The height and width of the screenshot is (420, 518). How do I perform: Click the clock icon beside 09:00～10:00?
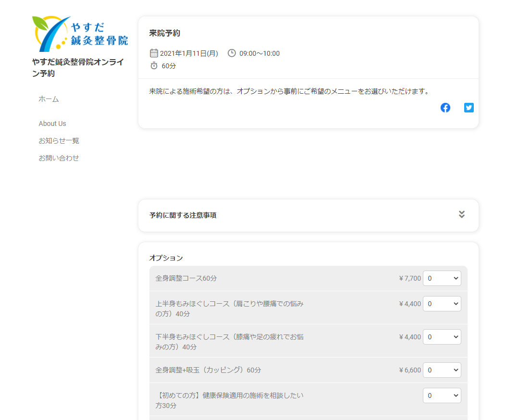coord(232,53)
